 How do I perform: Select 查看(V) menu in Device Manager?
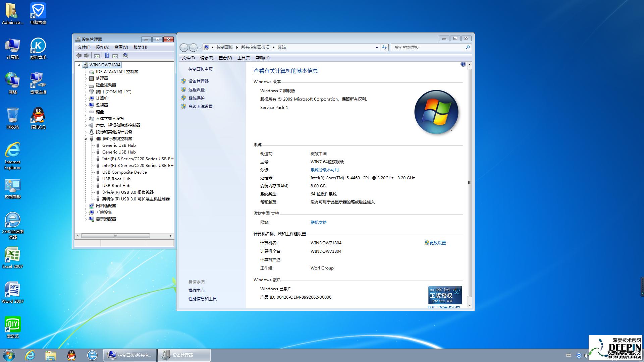click(120, 47)
